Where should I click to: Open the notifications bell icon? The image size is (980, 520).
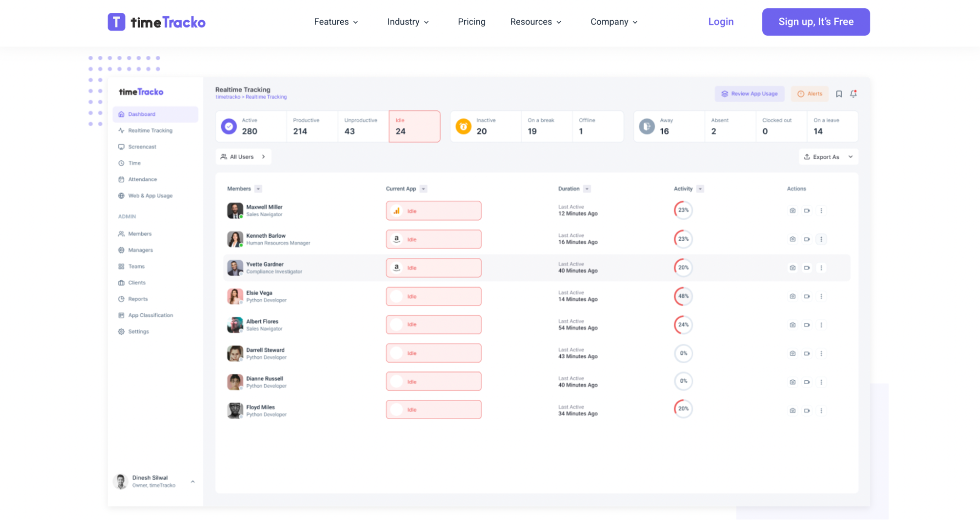tap(853, 94)
